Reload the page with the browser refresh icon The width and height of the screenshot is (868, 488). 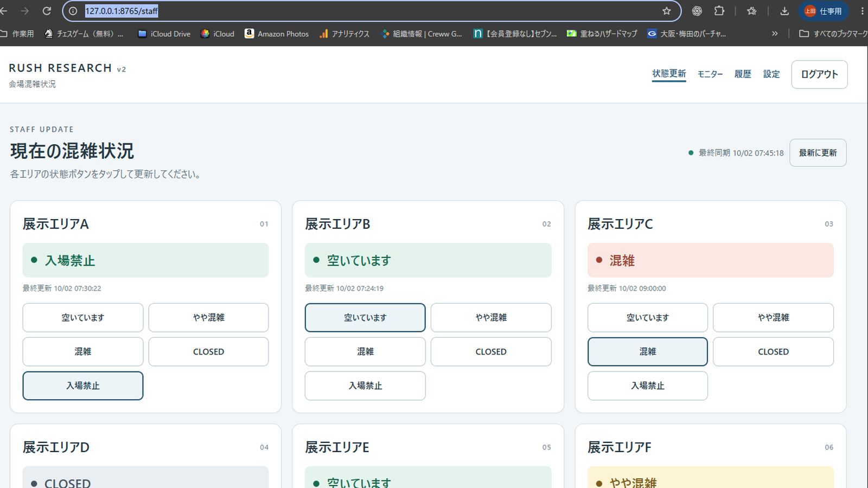point(47,11)
